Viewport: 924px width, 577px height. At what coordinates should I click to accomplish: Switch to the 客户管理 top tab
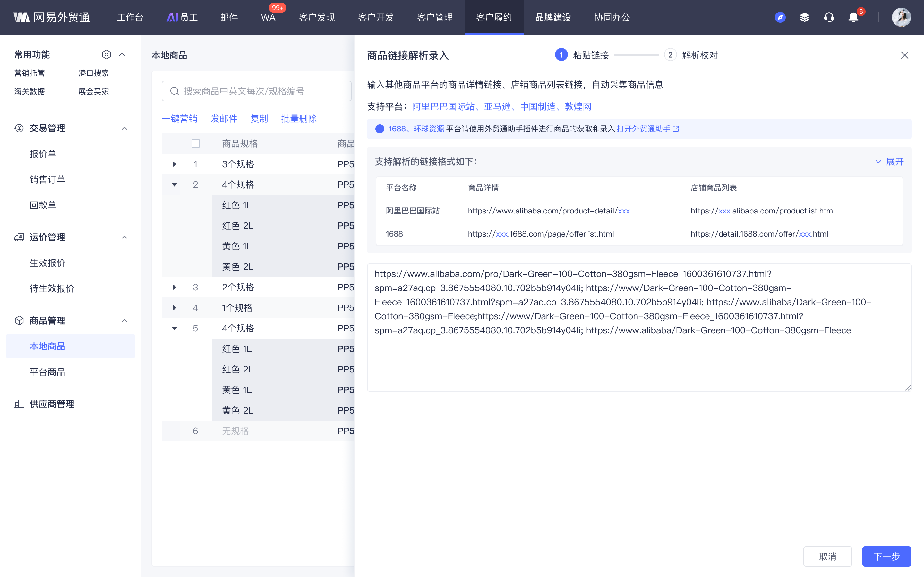pos(435,17)
